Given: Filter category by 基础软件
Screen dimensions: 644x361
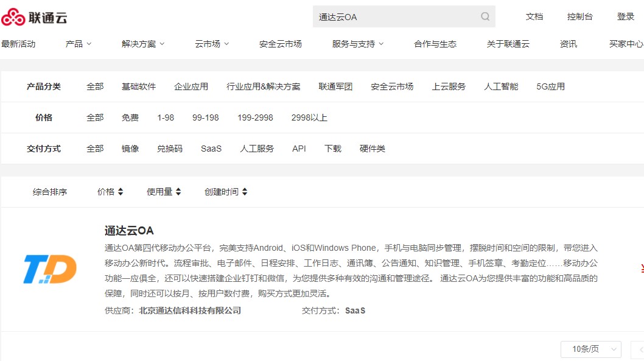Looking at the screenshot, I should pyautogui.click(x=139, y=86).
